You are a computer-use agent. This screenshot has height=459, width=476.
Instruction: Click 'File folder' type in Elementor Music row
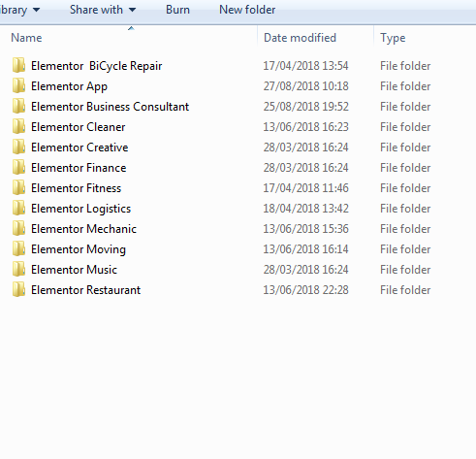pyautogui.click(x=405, y=270)
